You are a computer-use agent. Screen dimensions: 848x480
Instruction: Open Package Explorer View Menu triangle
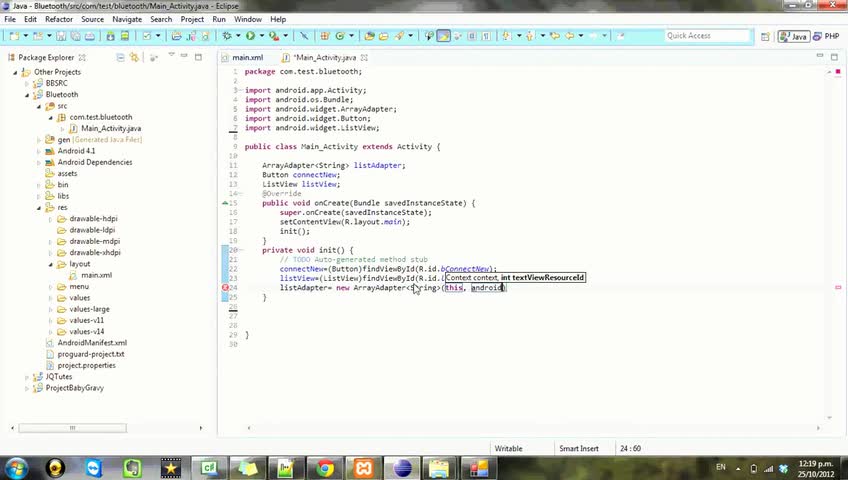[x=171, y=55]
